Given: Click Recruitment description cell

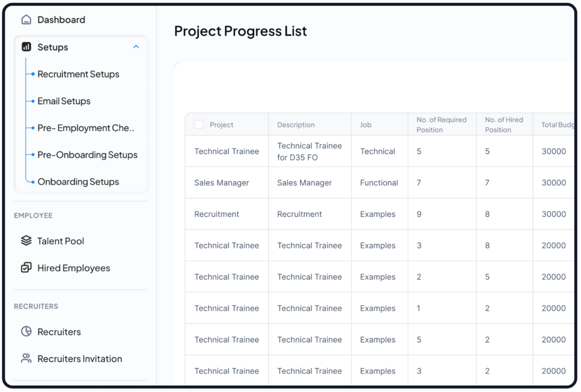Looking at the screenshot, I should (x=300, y=214).
